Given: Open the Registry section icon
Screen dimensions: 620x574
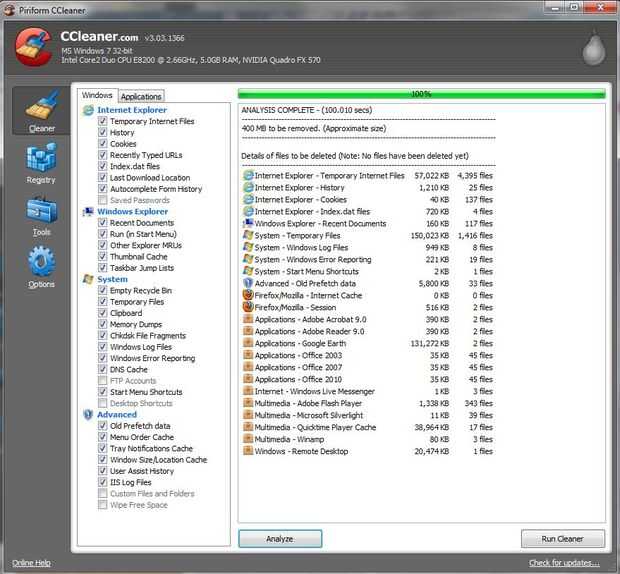Looking at the screenshot, I should (x=41, y=158).
